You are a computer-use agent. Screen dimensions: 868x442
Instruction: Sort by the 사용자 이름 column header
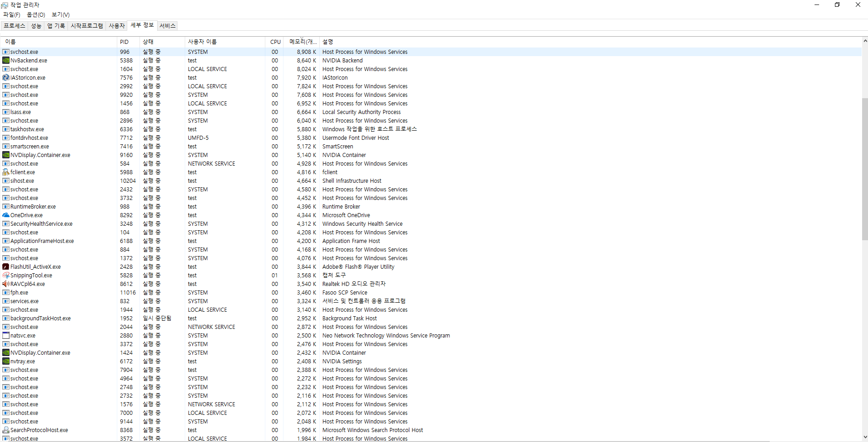pos(225,42)
